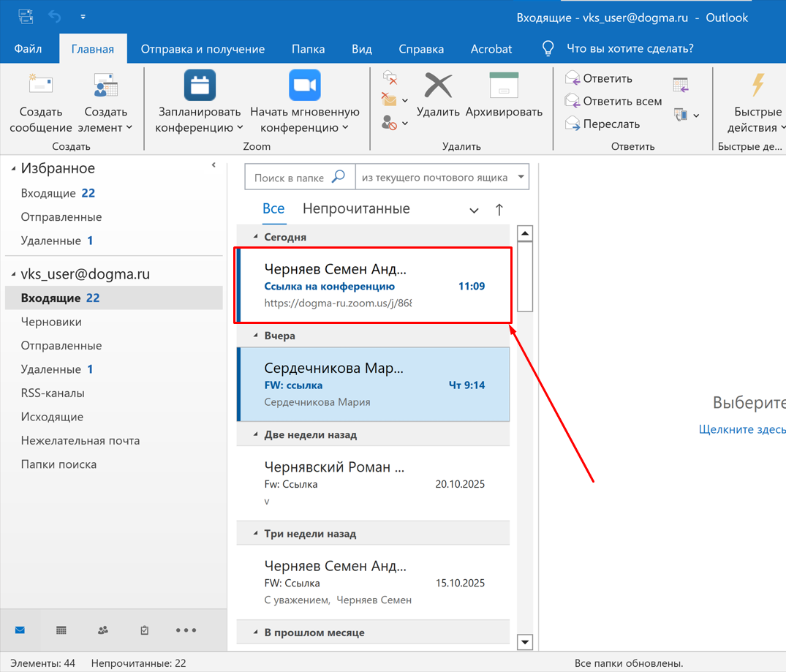Collapse the Сегодня message group
786x672 pixels.
pos(256,237)
